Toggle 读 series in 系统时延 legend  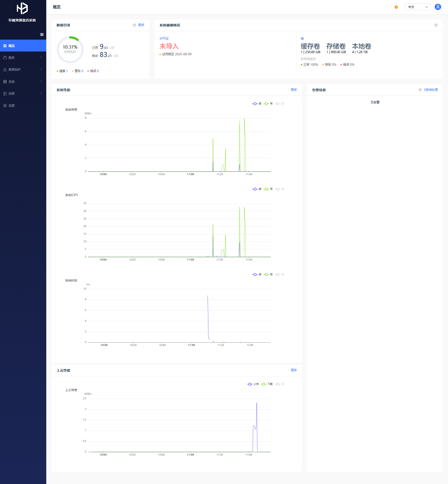[x=257, y=275]
